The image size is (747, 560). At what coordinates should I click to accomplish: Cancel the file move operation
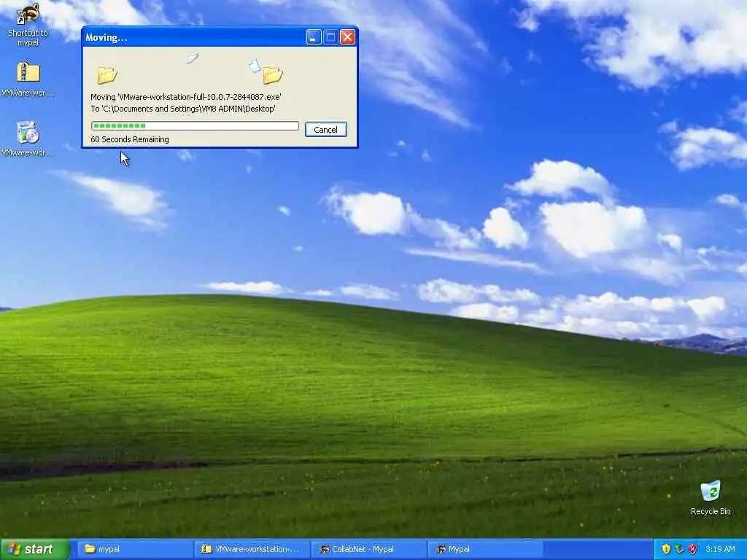326,130
